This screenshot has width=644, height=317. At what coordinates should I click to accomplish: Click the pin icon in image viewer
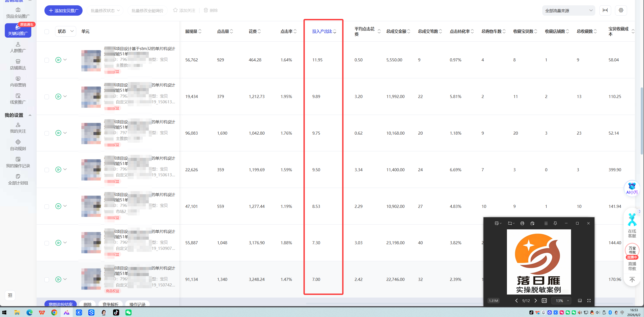coord(555,223)
